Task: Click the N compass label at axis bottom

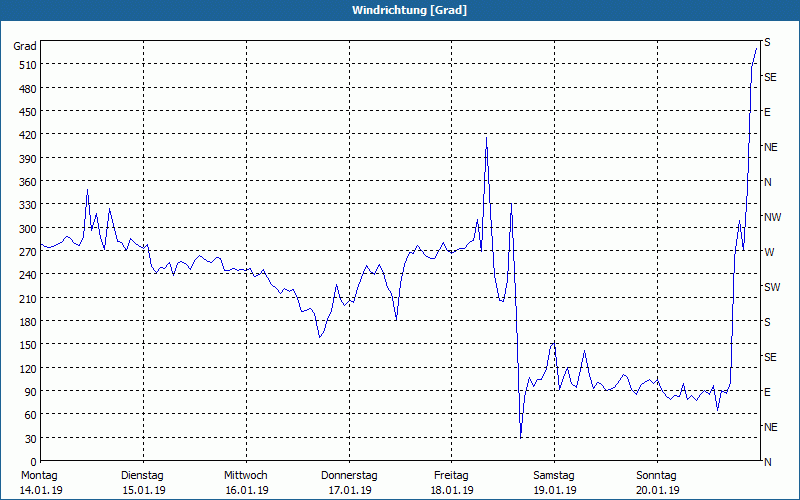Action: coord(767,462)
